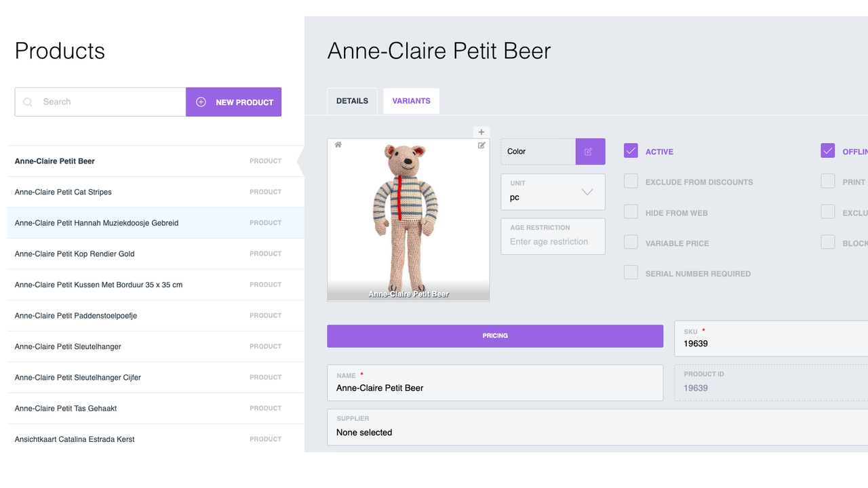Toggle the Block checkbox

[827, 242]
